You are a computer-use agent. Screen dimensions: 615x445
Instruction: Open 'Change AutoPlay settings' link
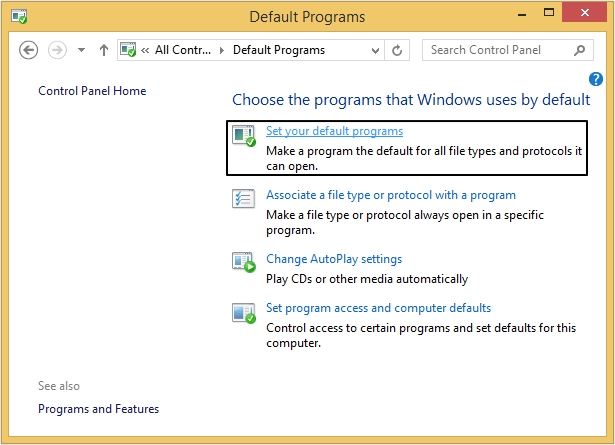334,259
